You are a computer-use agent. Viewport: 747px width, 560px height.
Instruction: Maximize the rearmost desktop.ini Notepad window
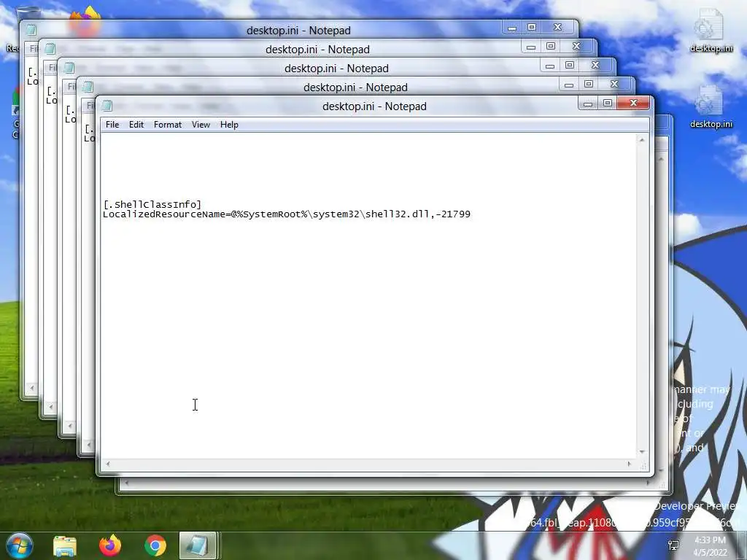(x=532, y=27)
